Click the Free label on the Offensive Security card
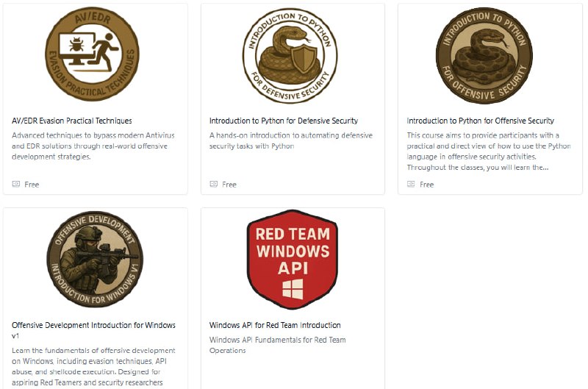 point(427,185)
